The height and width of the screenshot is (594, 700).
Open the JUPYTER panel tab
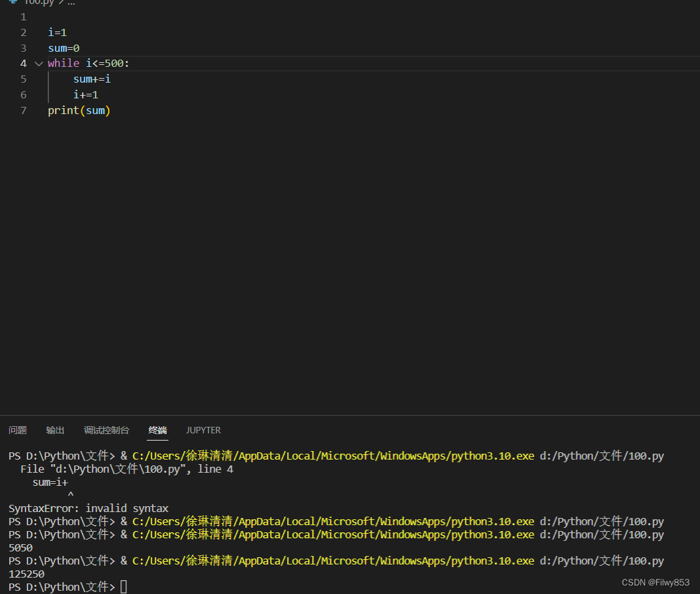click(203, 430)
